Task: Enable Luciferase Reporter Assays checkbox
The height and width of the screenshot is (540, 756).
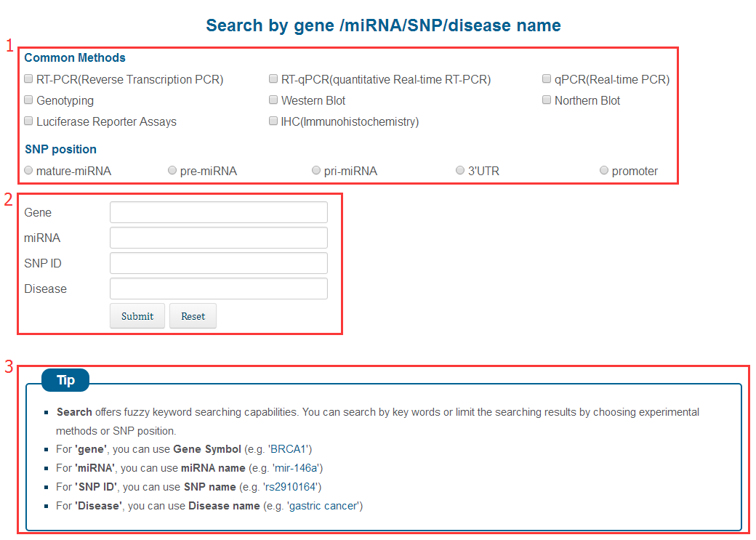Action: [x=29, y=121]
